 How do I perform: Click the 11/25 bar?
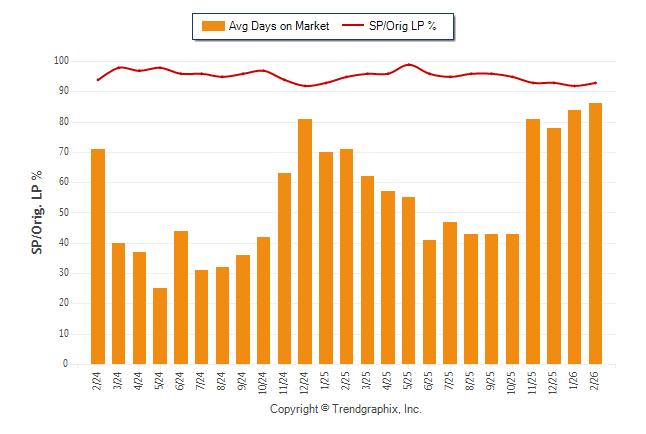tap(533, 241)
